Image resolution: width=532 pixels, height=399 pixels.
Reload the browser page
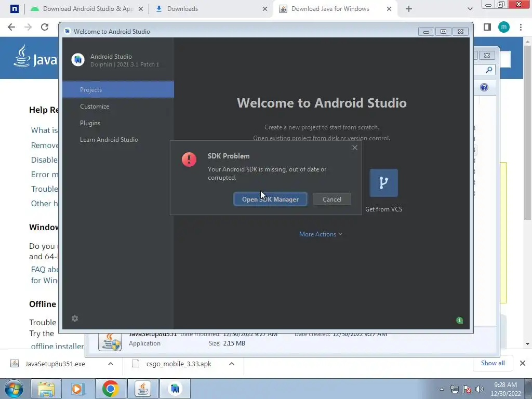[45, 27]
